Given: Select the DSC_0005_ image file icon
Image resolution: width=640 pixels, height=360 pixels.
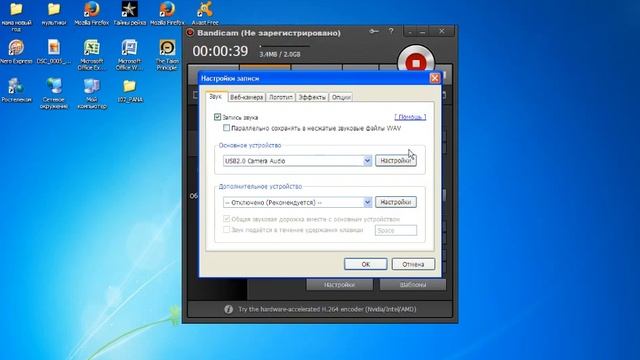Looking at the screenshot, I should (54, 52).
